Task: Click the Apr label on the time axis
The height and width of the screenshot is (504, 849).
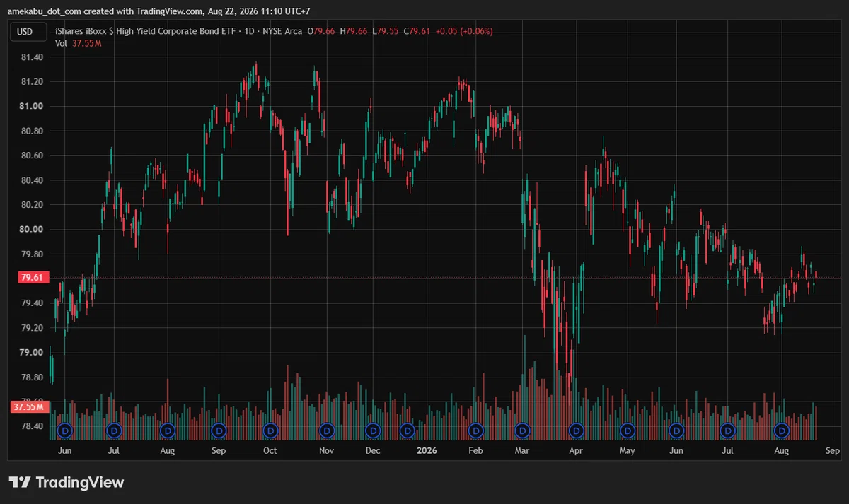Action: coord(576,450)
